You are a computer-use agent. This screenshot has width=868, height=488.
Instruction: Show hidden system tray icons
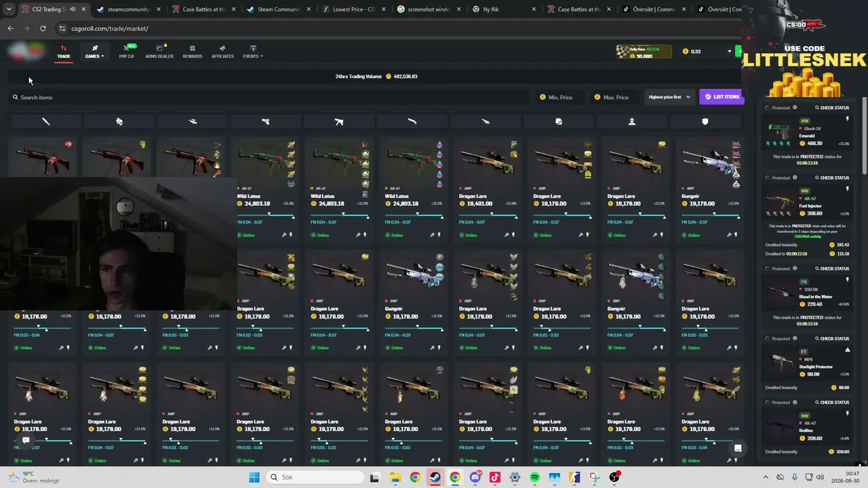point(766,477)
